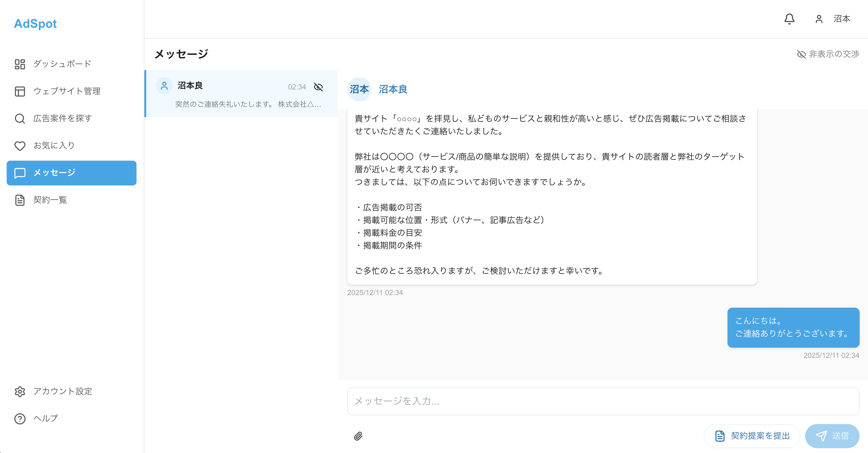
Task: Select the 広告案件を探す search icon
Action: (x=20, y=119)
